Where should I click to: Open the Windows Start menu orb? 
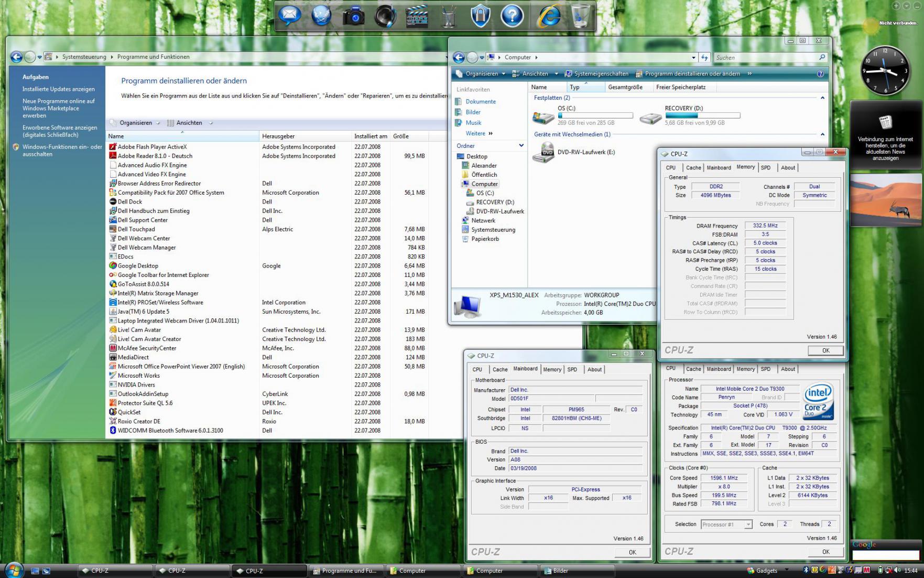point(14,570)
